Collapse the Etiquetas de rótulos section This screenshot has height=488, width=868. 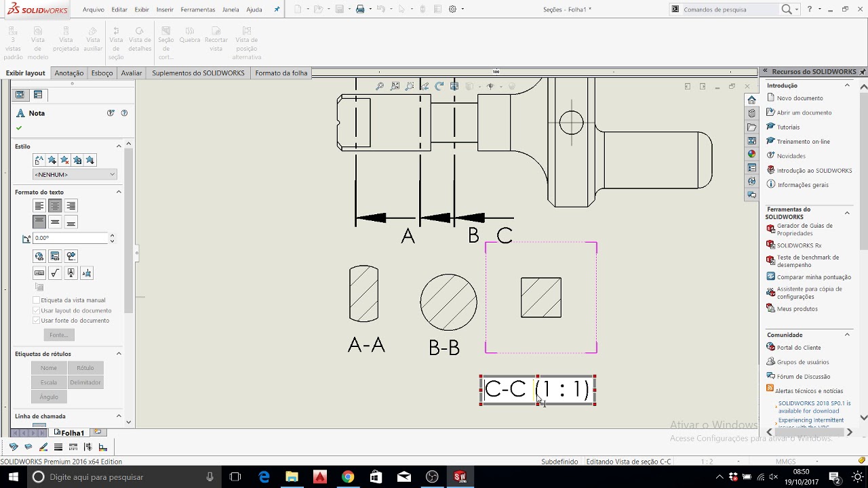click(119, 354)
